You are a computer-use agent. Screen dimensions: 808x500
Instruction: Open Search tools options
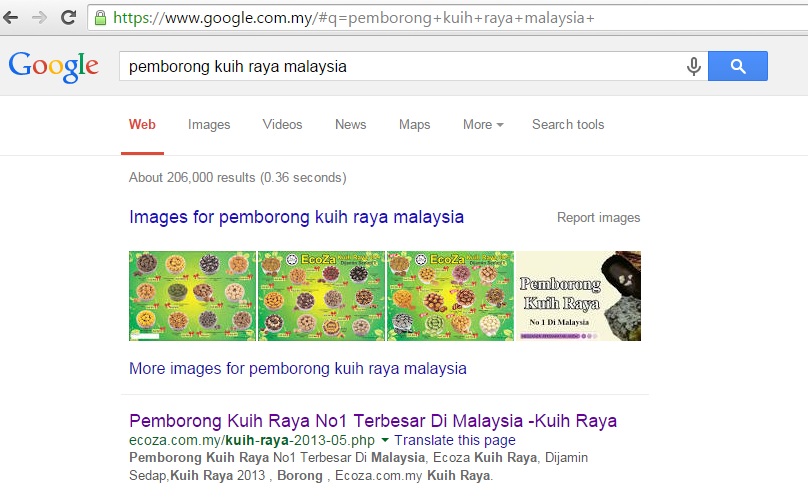(568, 125)
